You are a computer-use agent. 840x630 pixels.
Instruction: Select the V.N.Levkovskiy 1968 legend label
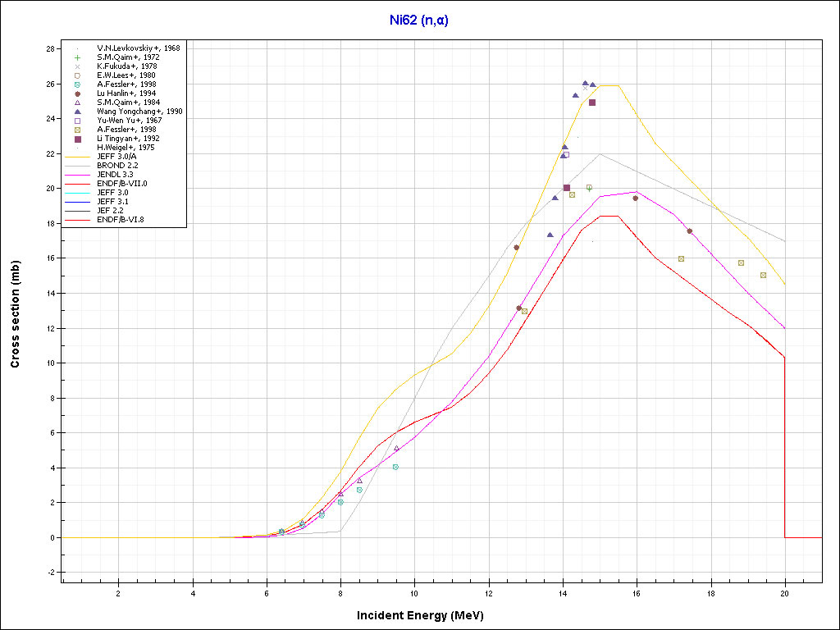(138, 48)
